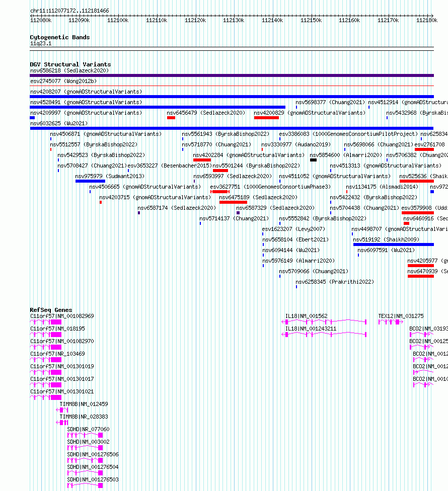448x491 pixels.
Task: Click the purple marker under nsv6587329
Action: point(238,213)
